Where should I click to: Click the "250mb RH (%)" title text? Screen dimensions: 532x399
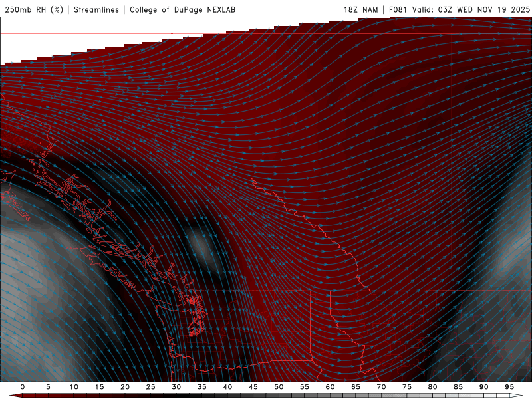(35, 9)
